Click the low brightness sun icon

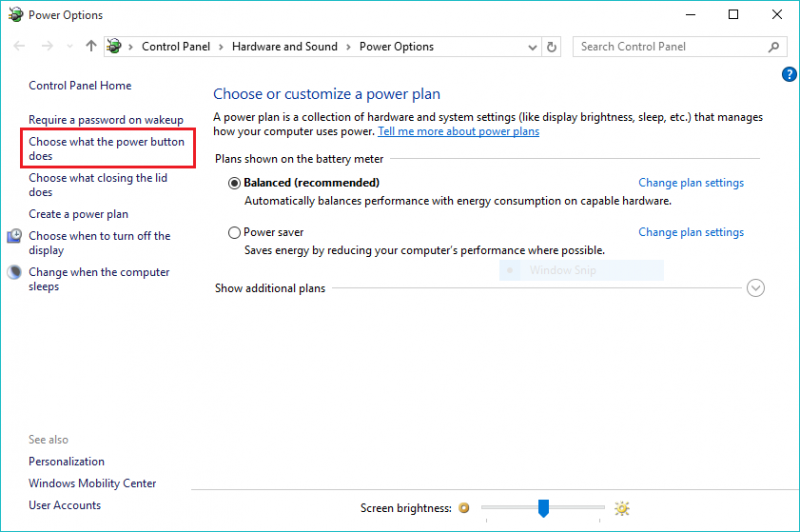(463, 508)
